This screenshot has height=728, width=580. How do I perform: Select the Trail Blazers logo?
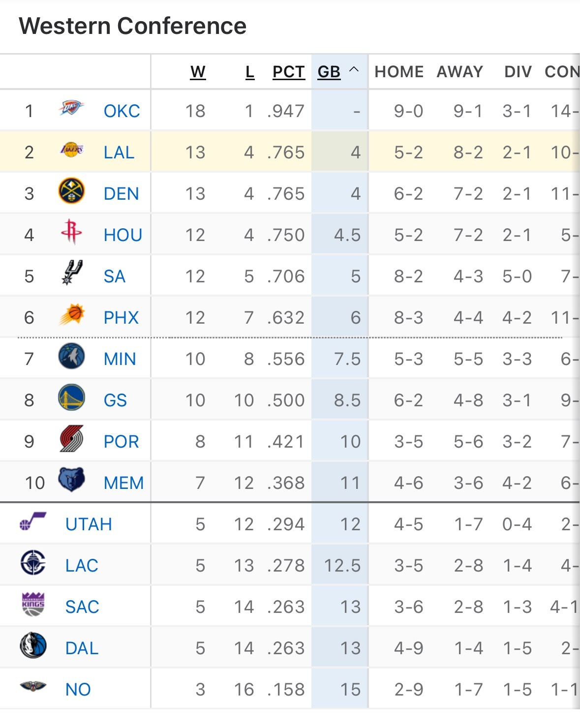pyautogui.click(x=71, y=439)
